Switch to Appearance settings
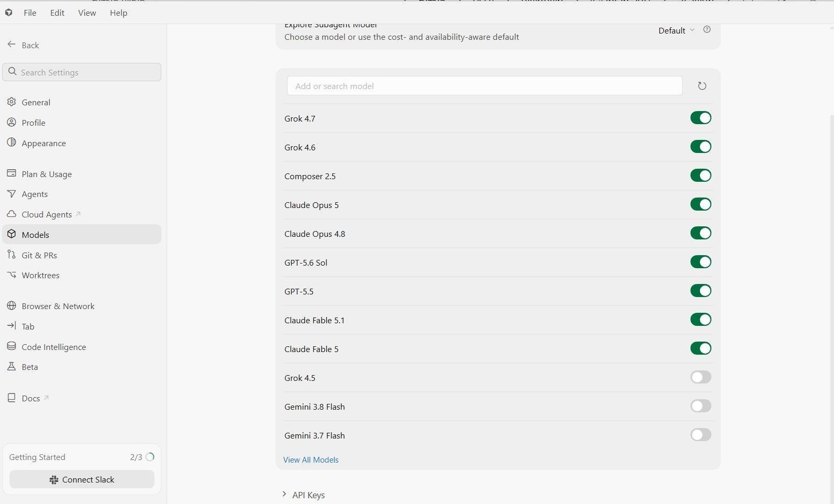 [x=82, y=143]
